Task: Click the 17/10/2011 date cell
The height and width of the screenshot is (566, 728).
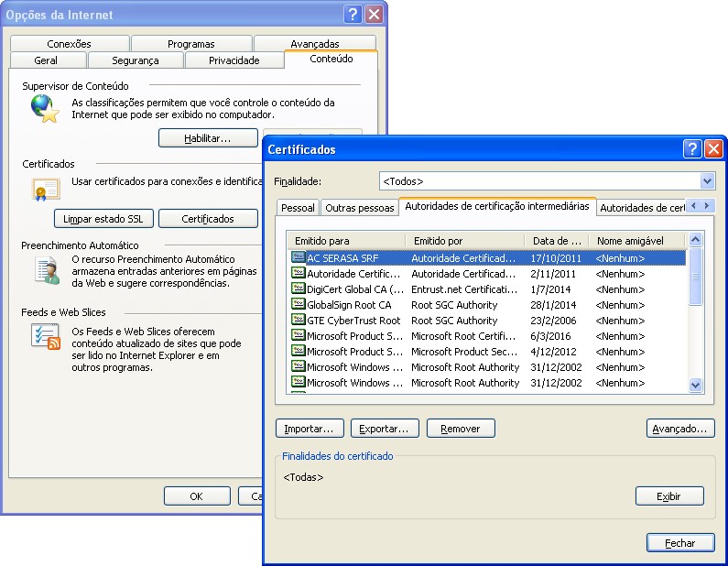Action: [556, 258]
